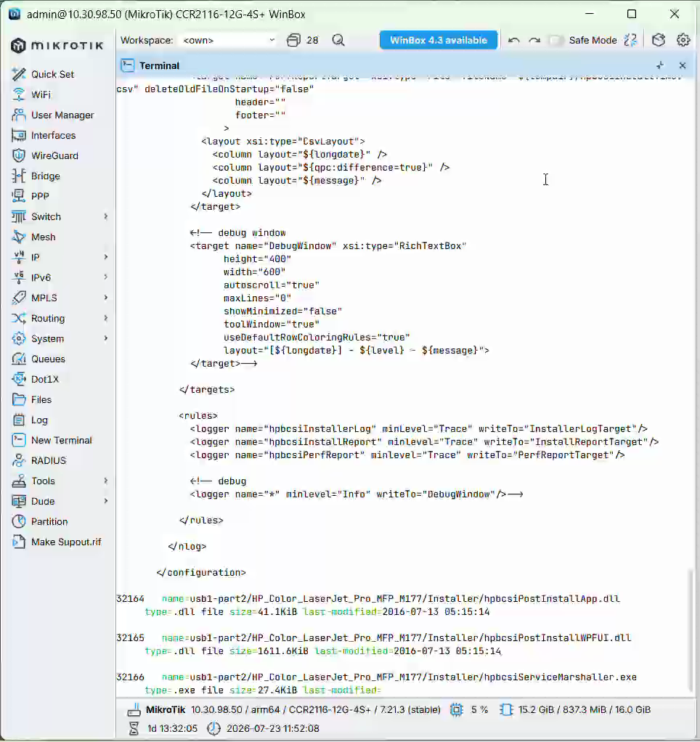Viewport: 700px width, 742px height.
Task: Open a New Terminal
Action: [x=61, y=441]
